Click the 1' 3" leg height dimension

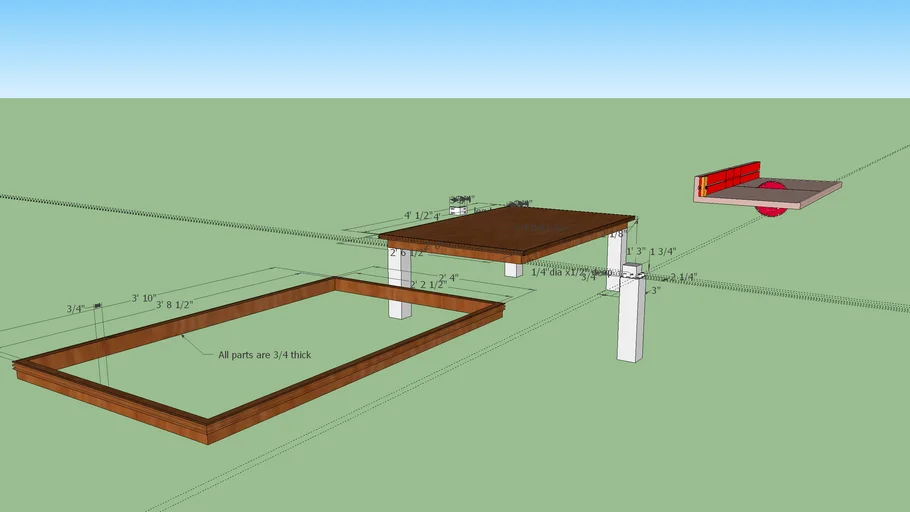pyautogui.click(x=635, y=252)
